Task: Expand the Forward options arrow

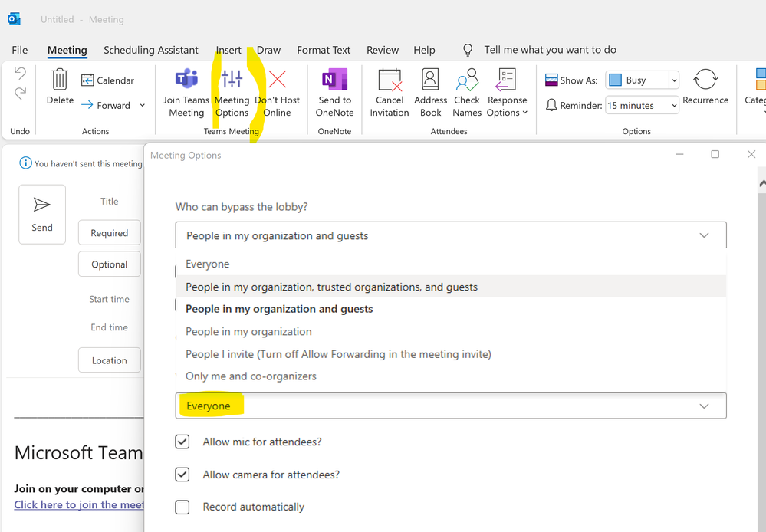Action: [x=142, y=105]
